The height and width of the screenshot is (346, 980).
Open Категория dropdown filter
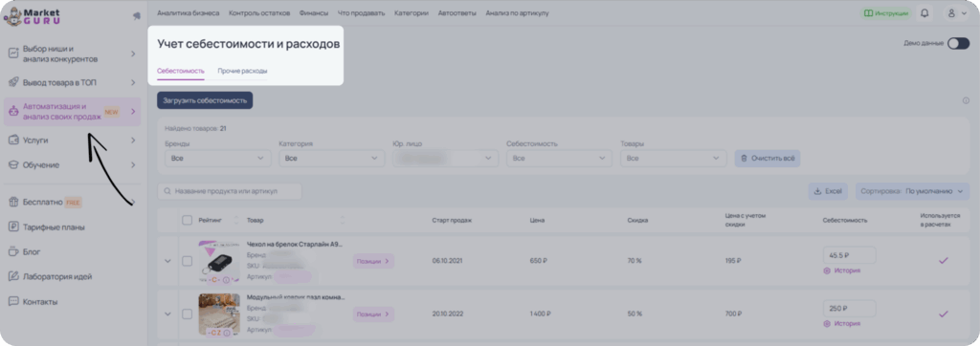point(332,159)
